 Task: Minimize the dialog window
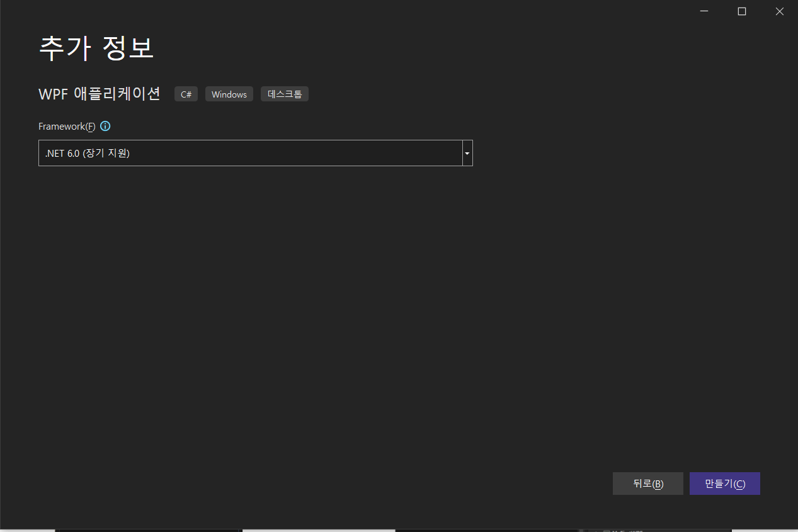tap(704, 11)
